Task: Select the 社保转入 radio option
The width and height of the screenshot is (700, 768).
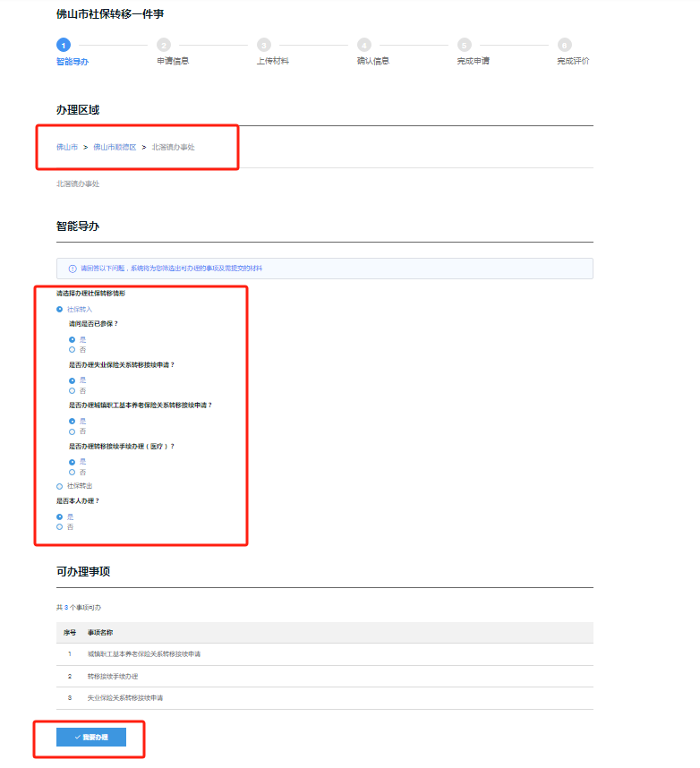Action: point(60,309)
